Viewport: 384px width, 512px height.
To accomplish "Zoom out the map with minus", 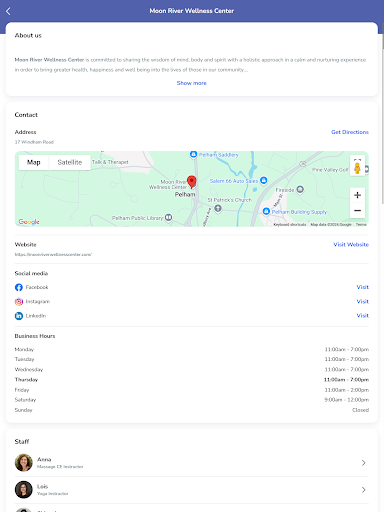I will point(357,210).
